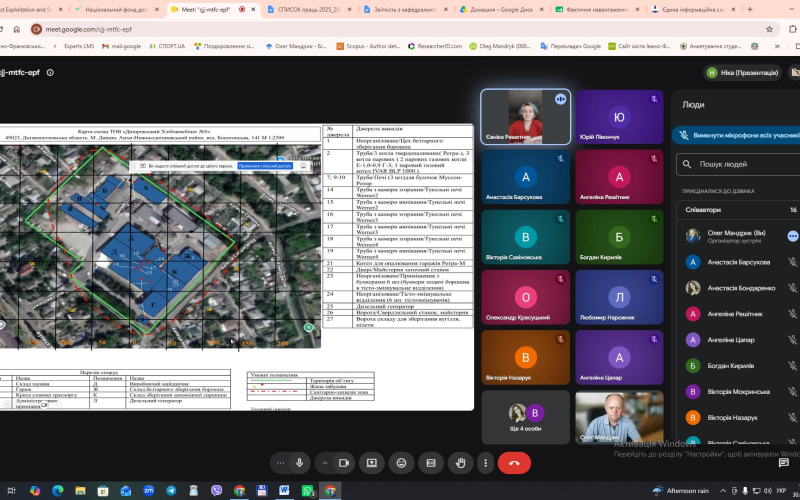Click Припинити спільний доступ button

pos(265,166)
